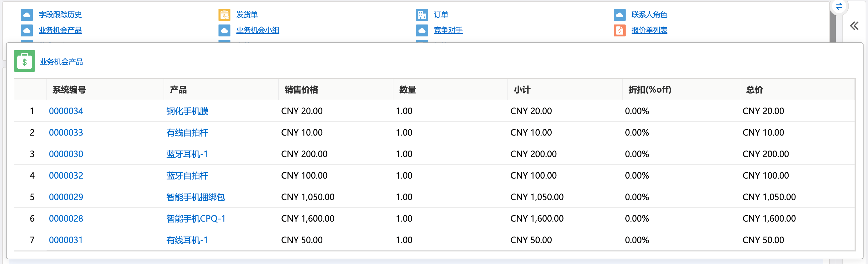
Task: Open product 蓝牙耳机-1
Action: 187,154
